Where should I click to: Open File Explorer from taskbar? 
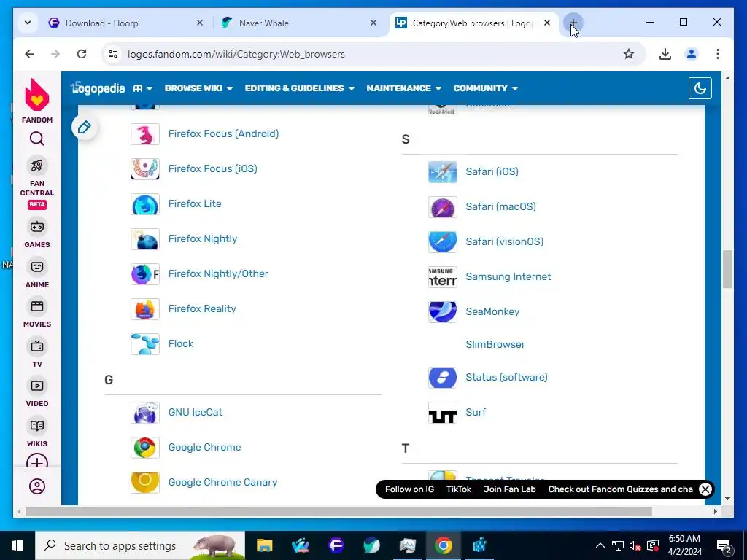264,545
